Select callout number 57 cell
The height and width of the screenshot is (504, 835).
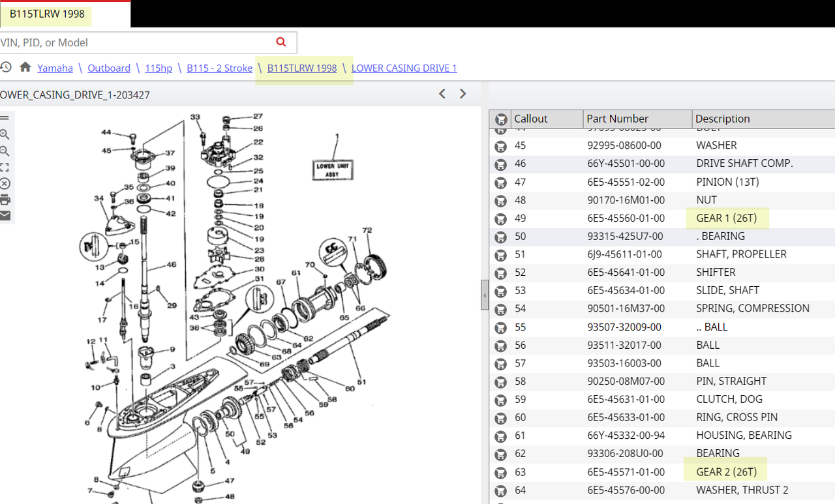click(x=521, y=363)
